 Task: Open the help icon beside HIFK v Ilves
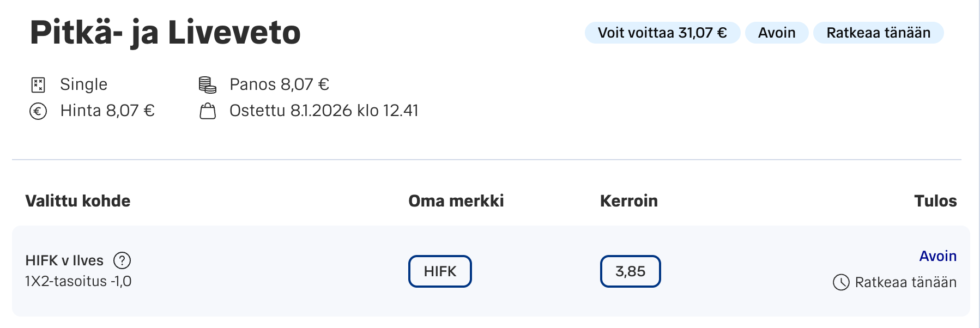click(122, 260)
